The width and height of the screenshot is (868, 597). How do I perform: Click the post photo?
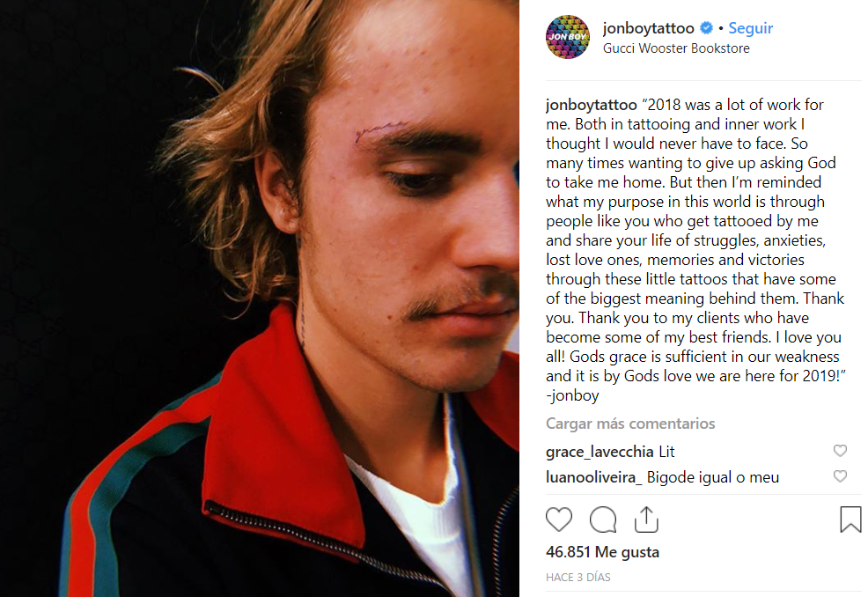click(x=260, y=298)
